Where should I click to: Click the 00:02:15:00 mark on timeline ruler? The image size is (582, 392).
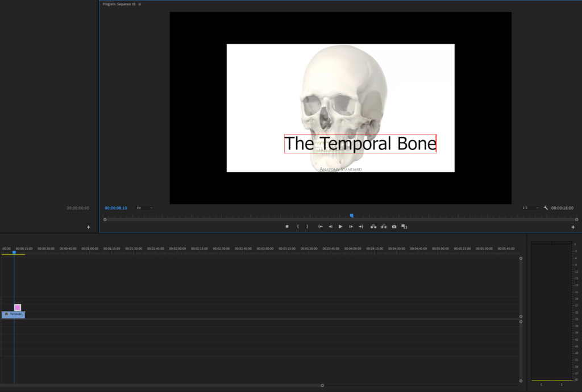coord(199,249)
